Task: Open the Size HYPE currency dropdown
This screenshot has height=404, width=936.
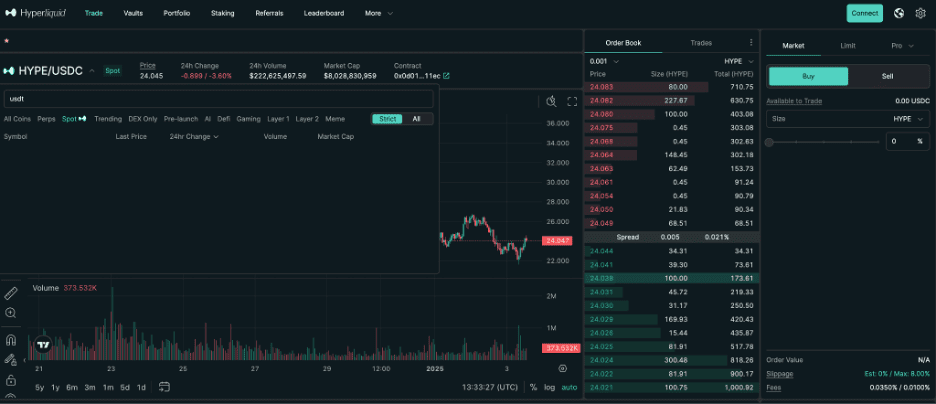Action: tap(908, 119)
